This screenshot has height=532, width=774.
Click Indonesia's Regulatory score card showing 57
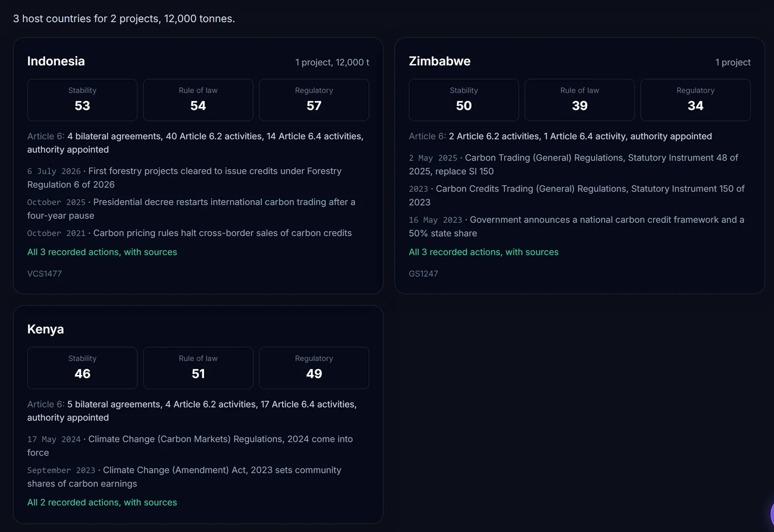click(x=314, y=100)
